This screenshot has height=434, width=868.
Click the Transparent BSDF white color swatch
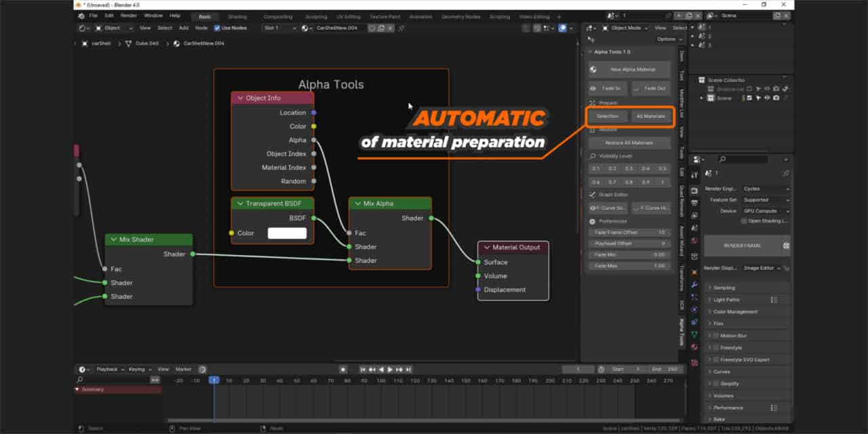point(287,233)
